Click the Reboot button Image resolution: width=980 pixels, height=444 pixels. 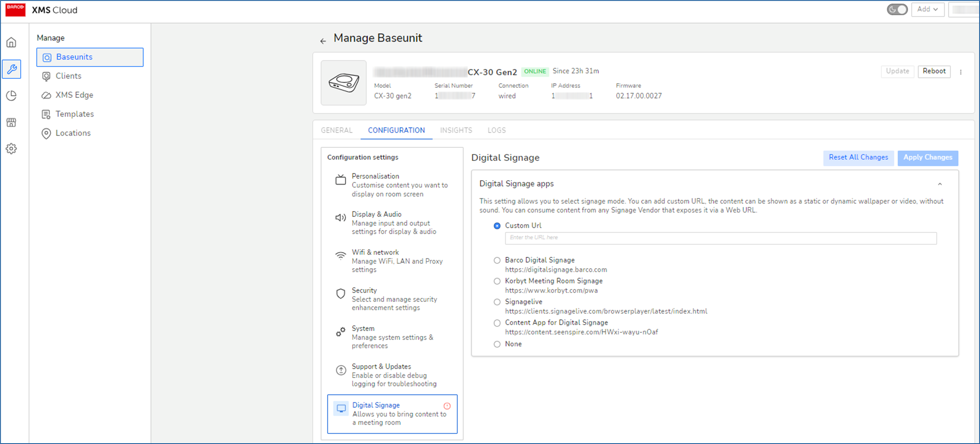pyautogui.click(x=934, y=71)
